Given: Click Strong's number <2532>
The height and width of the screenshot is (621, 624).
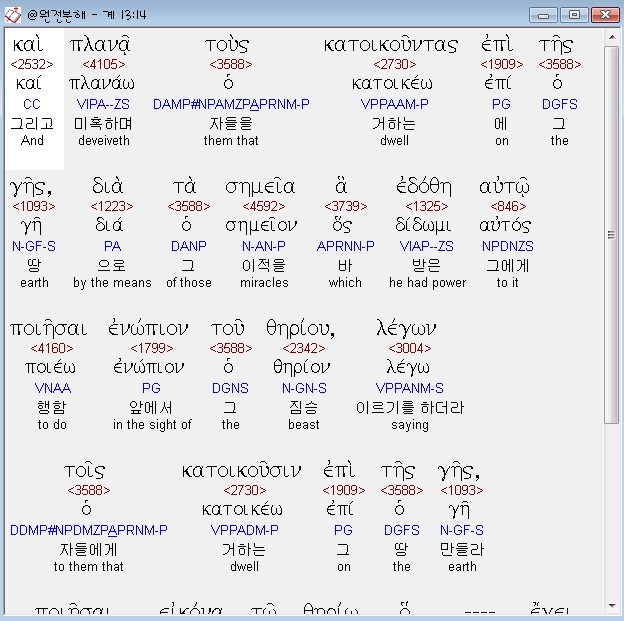Looking at the screenshot, I should (x=32, y=64).
